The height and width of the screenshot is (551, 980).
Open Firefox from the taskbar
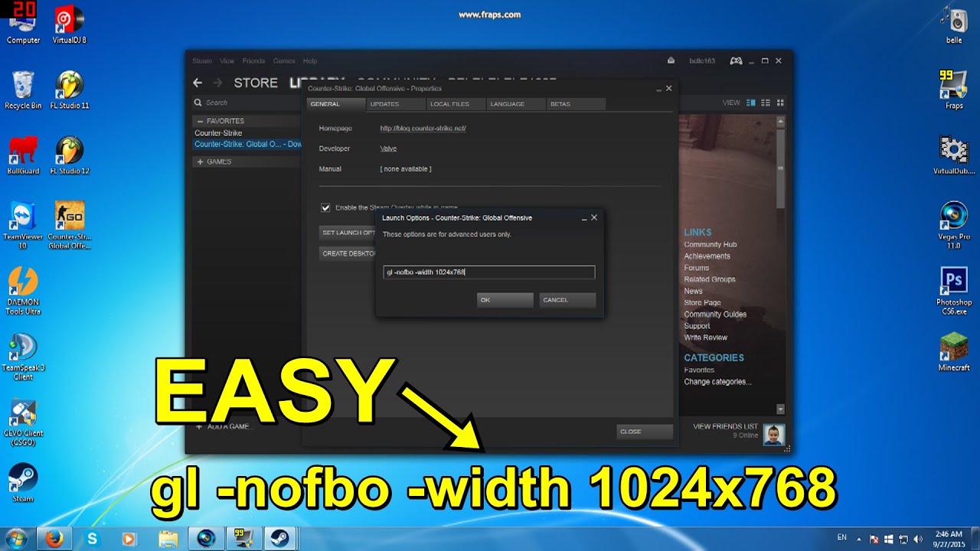(55, 539)
